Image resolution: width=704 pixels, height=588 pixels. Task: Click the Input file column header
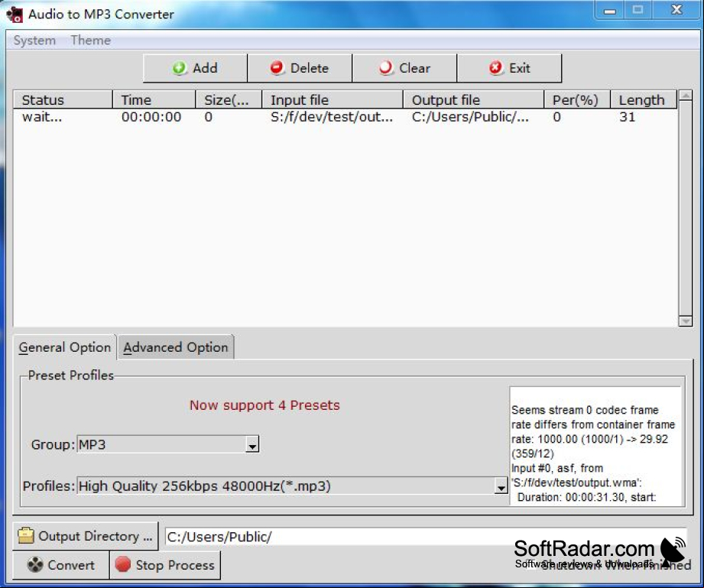(333, 99)
